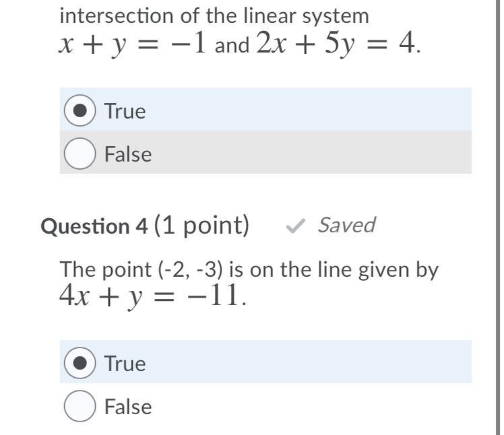This screenshot has width=504, height=435.
Task: Click the 'False' label in the gray highlighted row
Action: (x=128, y=154)
